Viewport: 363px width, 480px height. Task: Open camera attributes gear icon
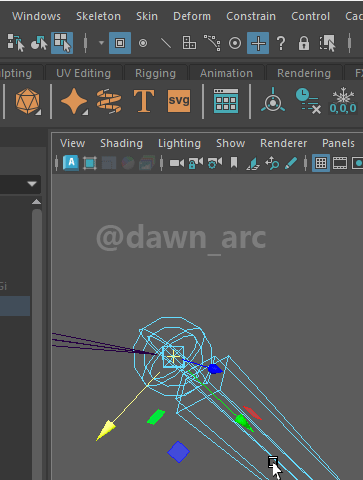tap(215, 163)
